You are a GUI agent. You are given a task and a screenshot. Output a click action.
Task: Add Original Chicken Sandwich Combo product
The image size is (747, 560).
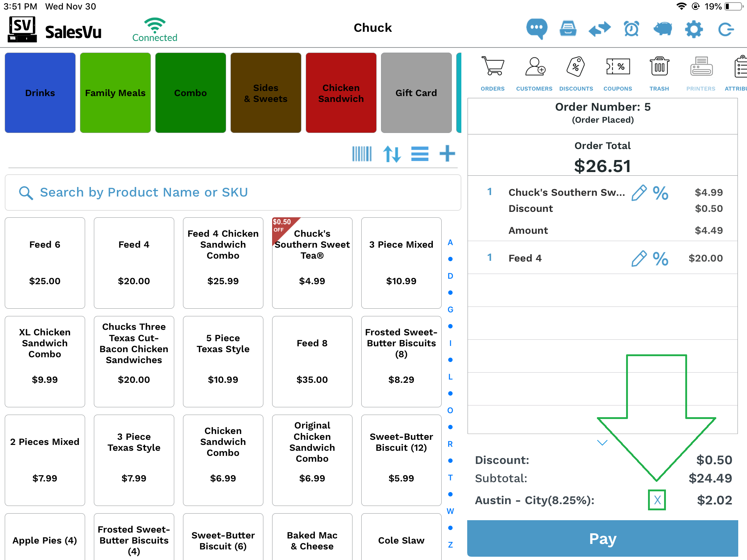point(312,460)
